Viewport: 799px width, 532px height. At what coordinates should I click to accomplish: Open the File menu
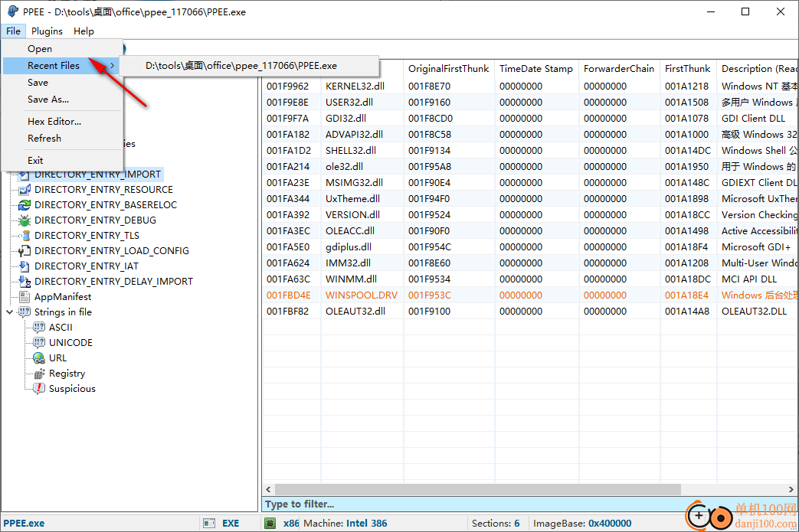pyautogui.click(x=13, y=31)
